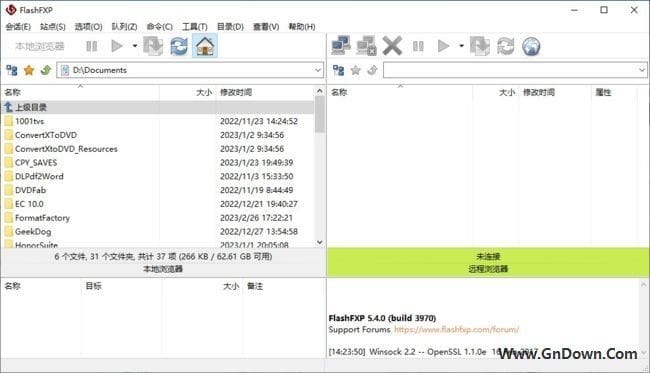Image resolution: width=650 pixels, height=373 pixels.
Task: Click the remote disconnect computers icon
Action: [366, 46]
